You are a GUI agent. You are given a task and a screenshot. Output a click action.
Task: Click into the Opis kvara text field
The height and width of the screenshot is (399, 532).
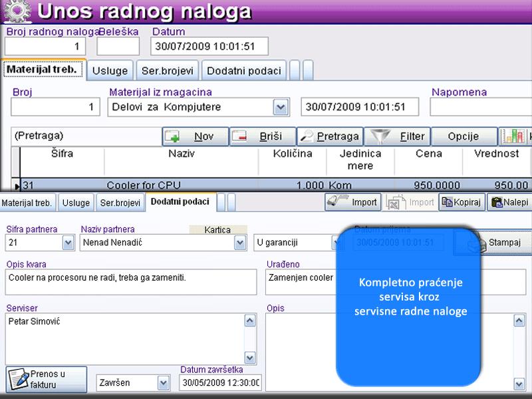click(x=131, y=282)
